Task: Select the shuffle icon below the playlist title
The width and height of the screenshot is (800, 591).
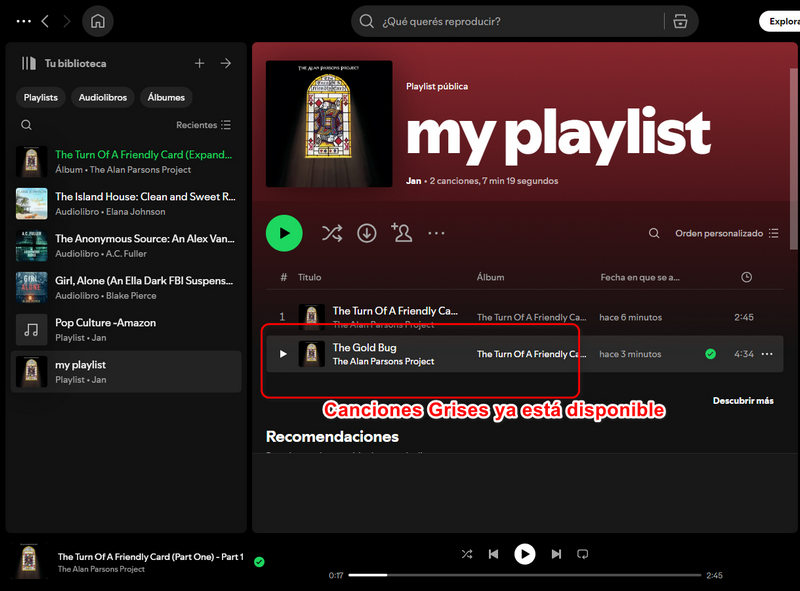Action: pos(332,232)
